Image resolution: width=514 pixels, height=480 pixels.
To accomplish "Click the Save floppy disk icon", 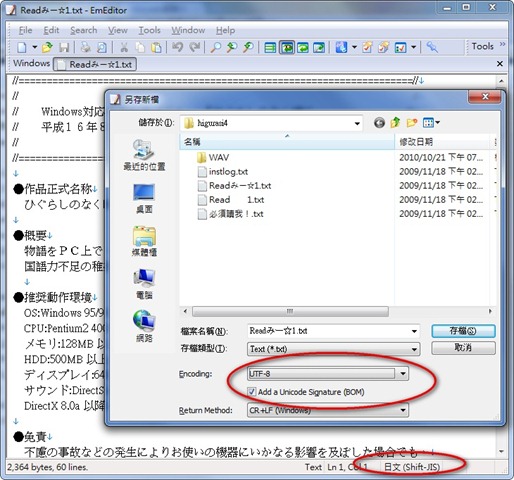I will pos(63,47).
